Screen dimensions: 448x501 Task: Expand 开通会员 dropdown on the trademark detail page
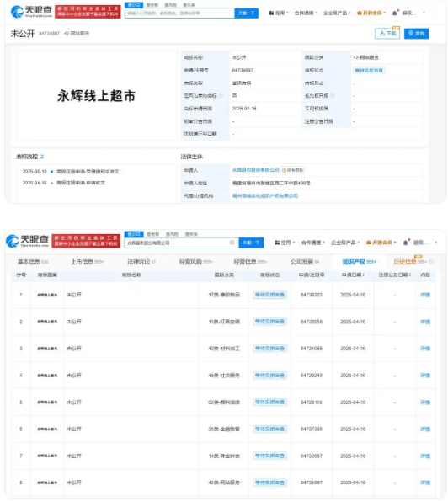(371, 13)
